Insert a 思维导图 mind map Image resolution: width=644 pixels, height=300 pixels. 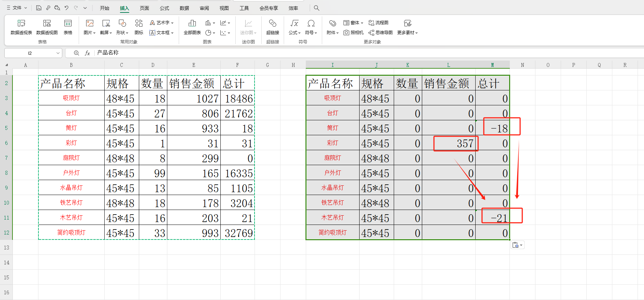coord(381,33)
